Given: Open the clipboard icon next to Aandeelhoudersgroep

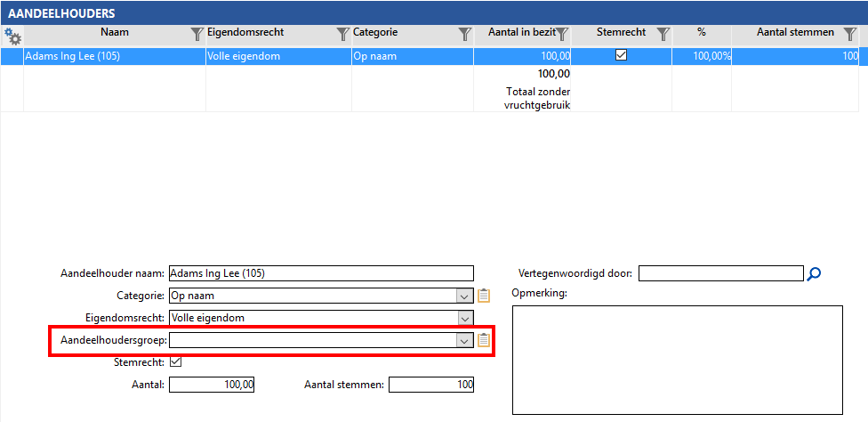Looking at the screenshot, I should pos(484,340).
